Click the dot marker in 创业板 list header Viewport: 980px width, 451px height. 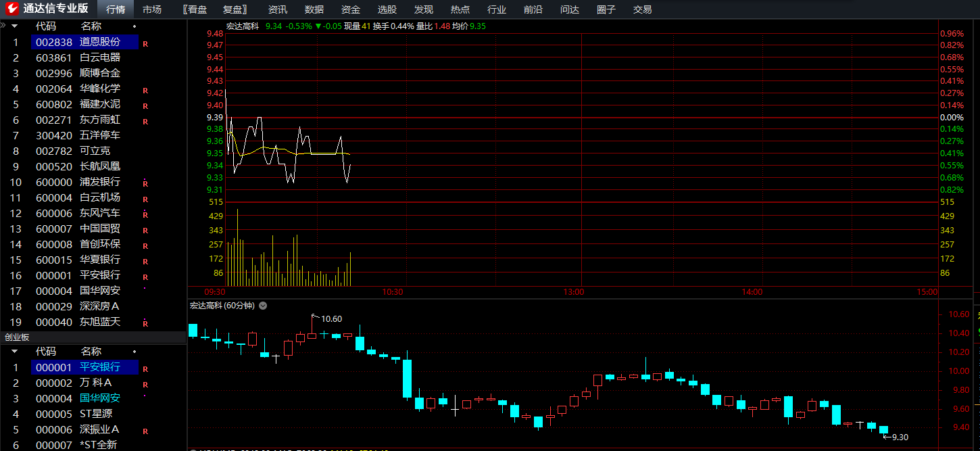click(x=134, y=352)
